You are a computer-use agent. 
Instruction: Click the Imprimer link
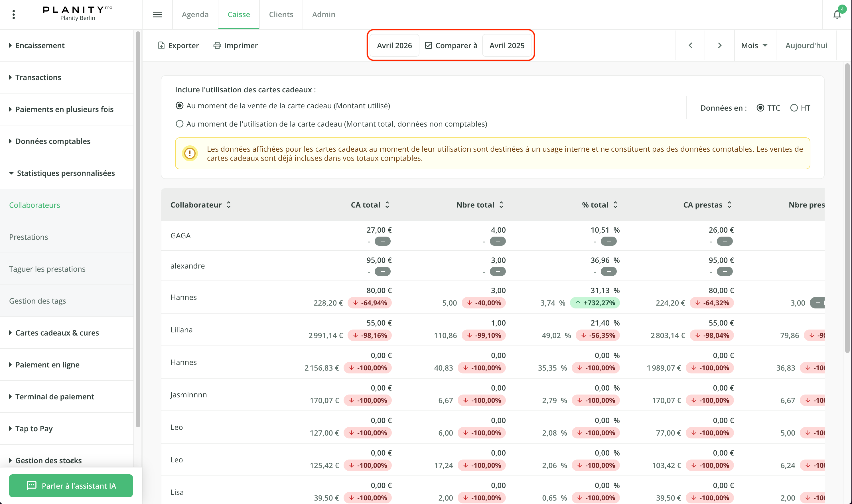tap(241, 46)
